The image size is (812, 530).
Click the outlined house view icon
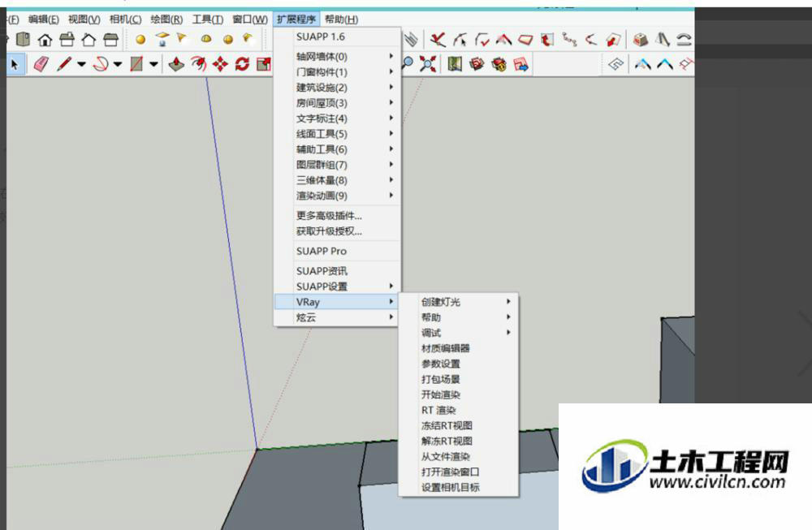pyautogui.click(x=89, y=39)
